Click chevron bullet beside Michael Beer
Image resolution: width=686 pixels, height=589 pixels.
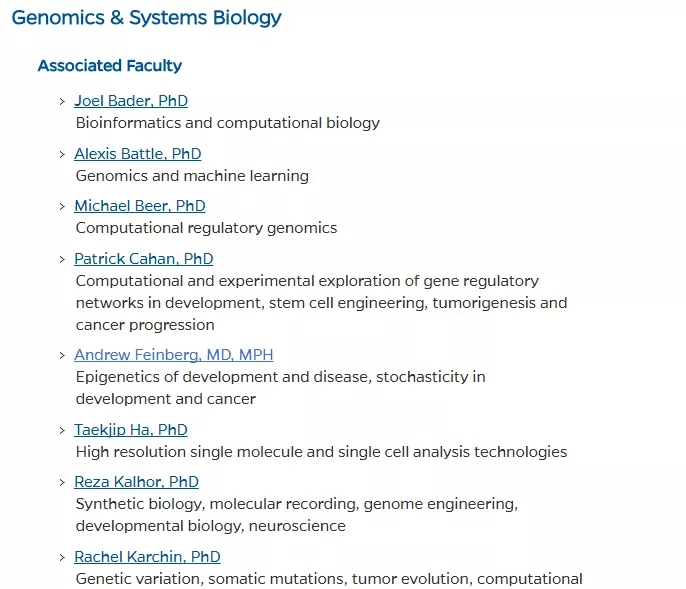pos(62,207)
